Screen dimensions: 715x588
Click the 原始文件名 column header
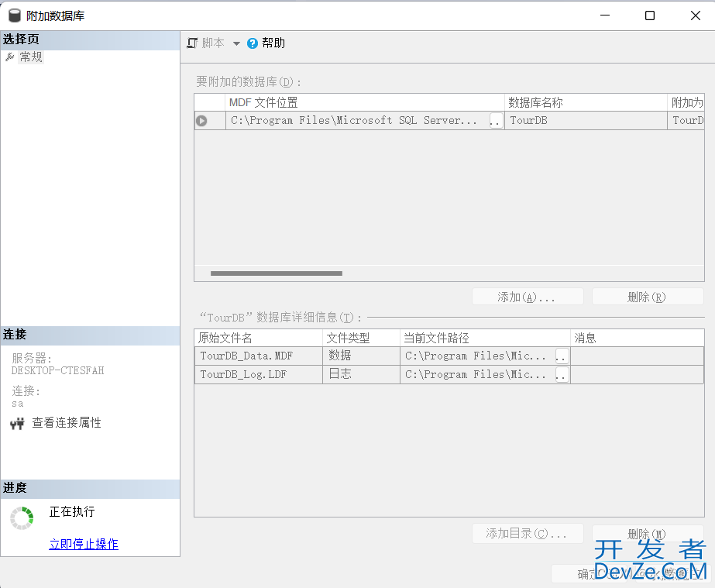(x=259, y=338)
